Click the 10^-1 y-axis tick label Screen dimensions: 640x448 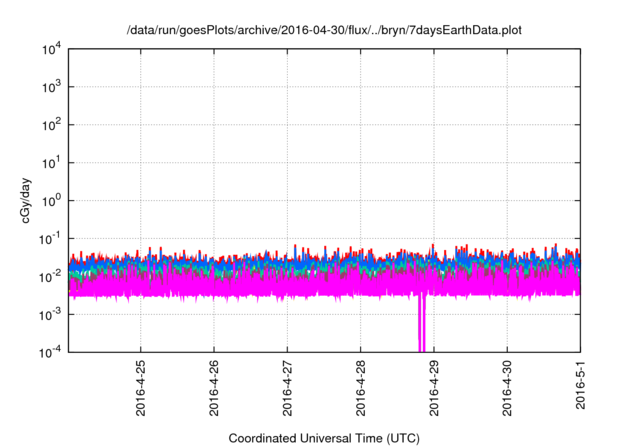click(x=50, y=239)
